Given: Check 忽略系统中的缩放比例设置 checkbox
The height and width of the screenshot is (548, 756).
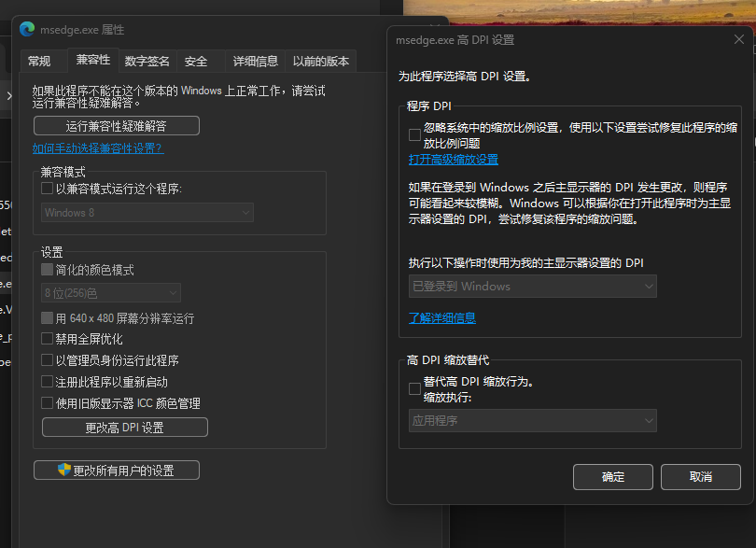Looking at the screenshot, I should [414, 134].
